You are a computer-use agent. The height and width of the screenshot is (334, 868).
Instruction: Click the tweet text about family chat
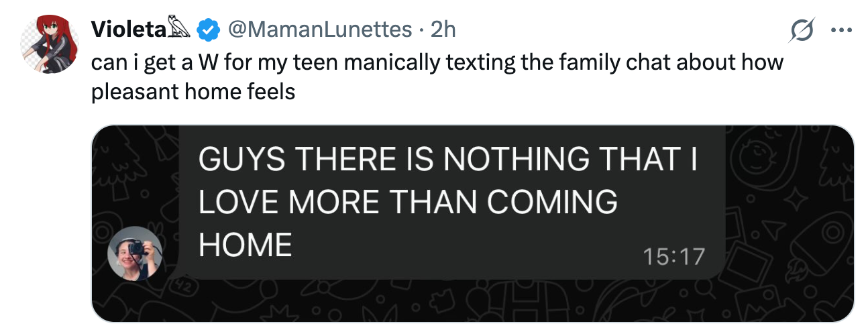click(x=437, y=62)
